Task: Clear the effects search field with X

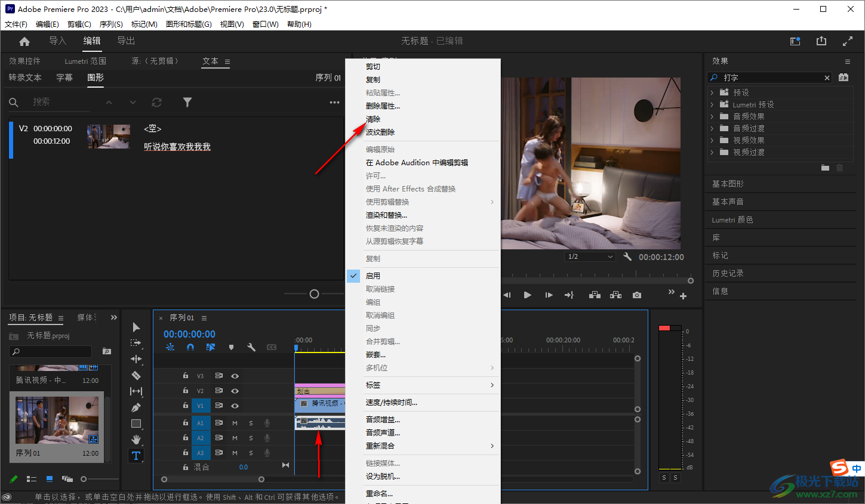Action: (827, 78)
